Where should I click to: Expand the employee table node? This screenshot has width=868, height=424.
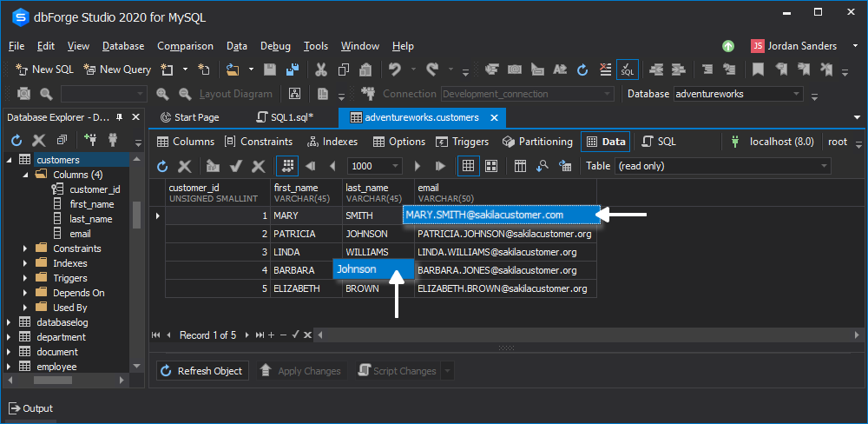[9, 367]
